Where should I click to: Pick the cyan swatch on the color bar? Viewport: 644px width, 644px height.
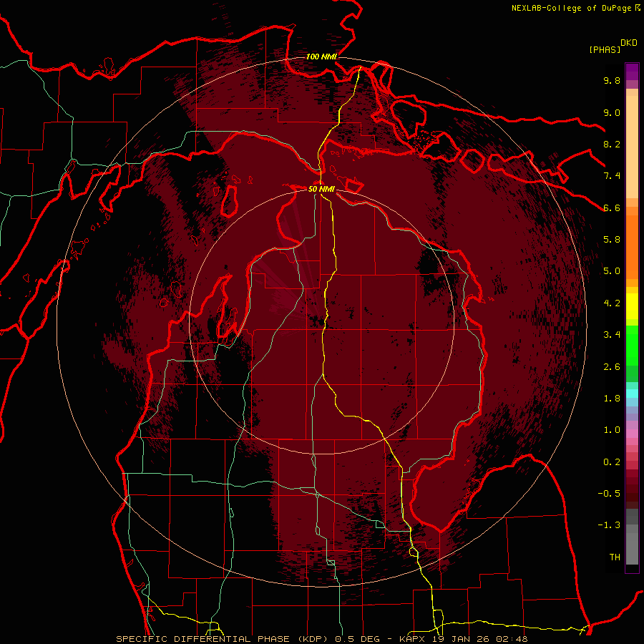(x=632, y=394)
